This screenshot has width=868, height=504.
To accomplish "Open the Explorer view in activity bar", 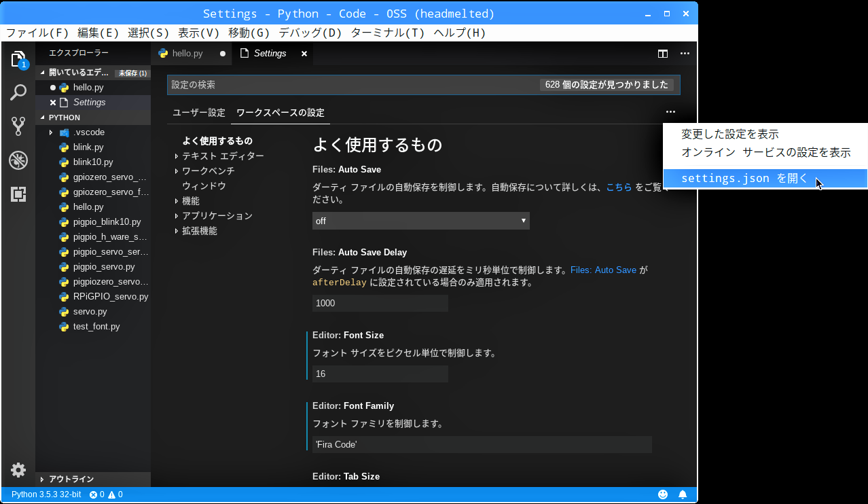I will pyautogui.click(x=18, y=59).
